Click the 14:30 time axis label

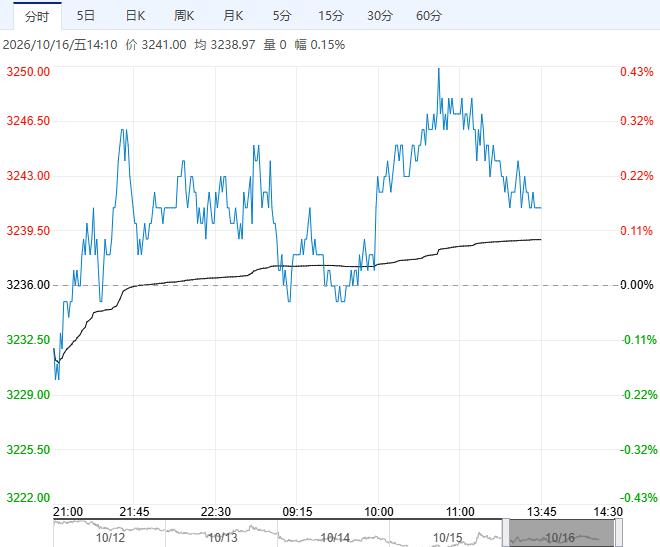[x=608, y=512]
